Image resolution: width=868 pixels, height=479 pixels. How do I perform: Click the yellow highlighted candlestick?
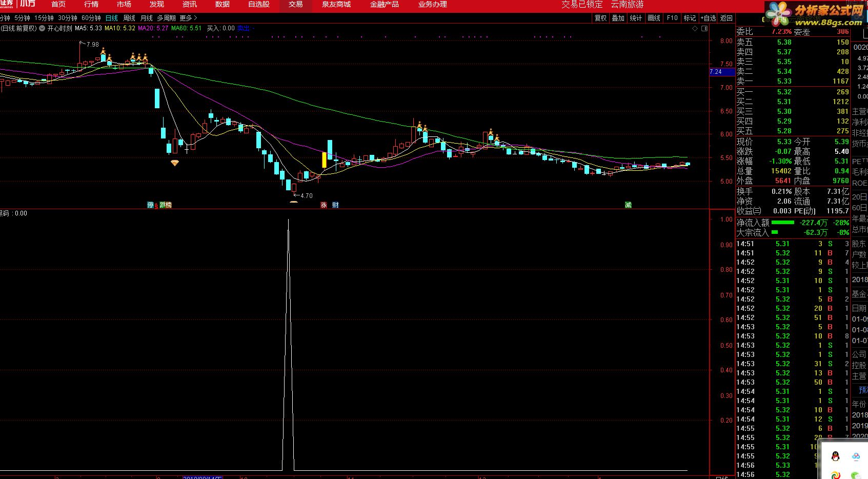(324, 159)
